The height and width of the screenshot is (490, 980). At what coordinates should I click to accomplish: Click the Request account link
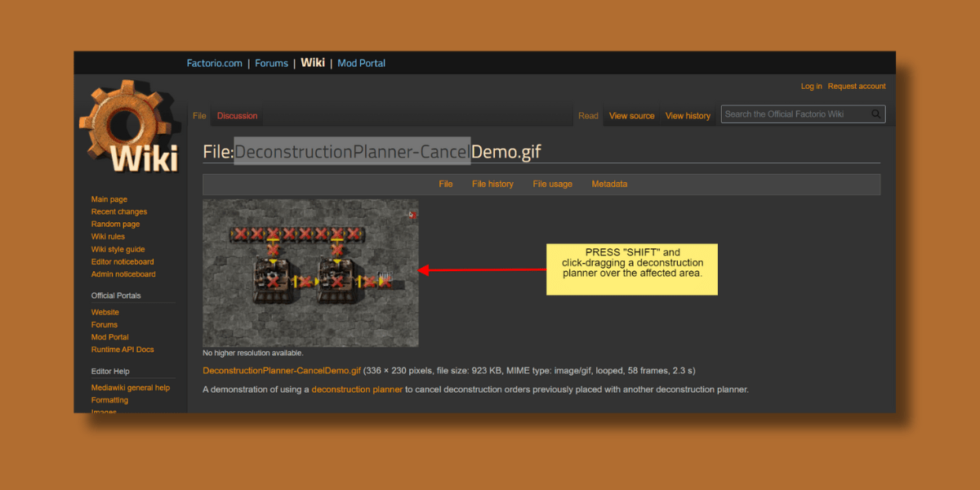pyautogui.click(x=857, y=87)
